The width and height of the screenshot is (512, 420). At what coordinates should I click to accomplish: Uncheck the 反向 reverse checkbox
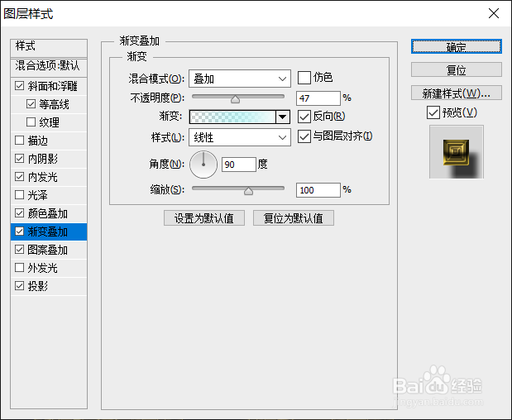point(304,117)
